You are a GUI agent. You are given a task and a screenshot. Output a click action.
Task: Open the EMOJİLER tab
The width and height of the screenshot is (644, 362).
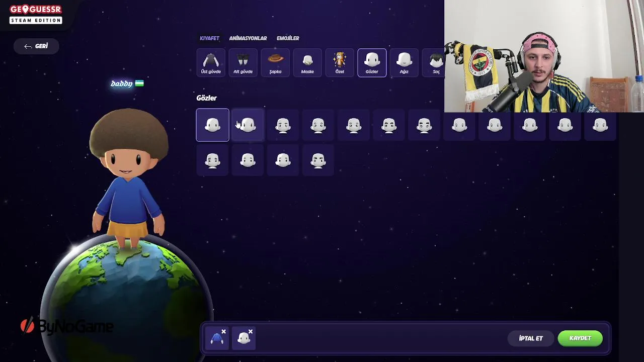(x=288, y=38)
